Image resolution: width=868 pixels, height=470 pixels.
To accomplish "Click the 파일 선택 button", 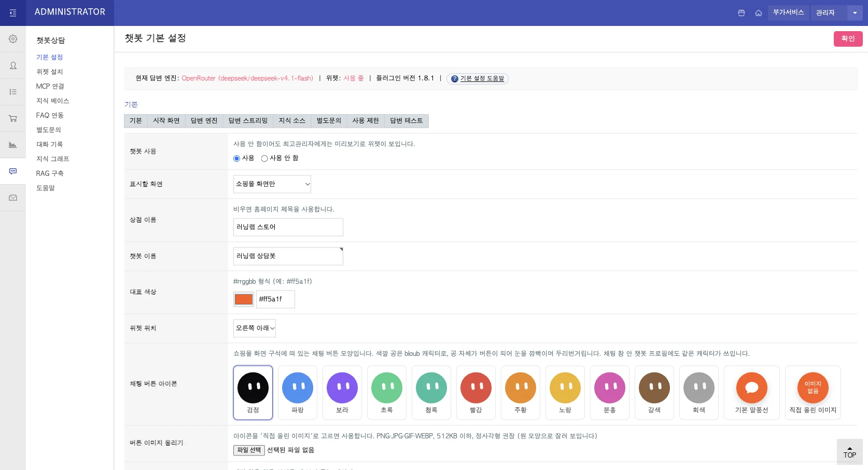I will click(x=249, y=450).
